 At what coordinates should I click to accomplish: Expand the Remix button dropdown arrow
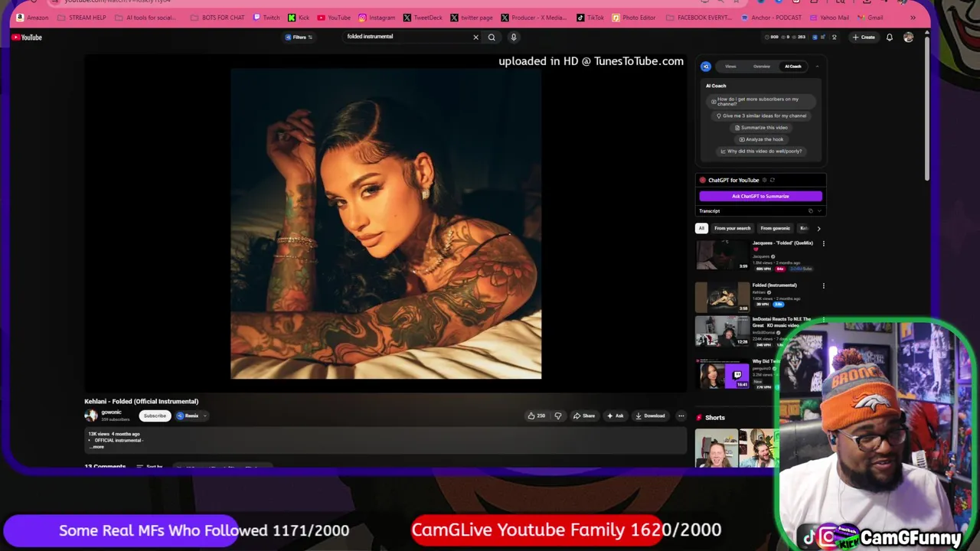[x=204, y=416]
